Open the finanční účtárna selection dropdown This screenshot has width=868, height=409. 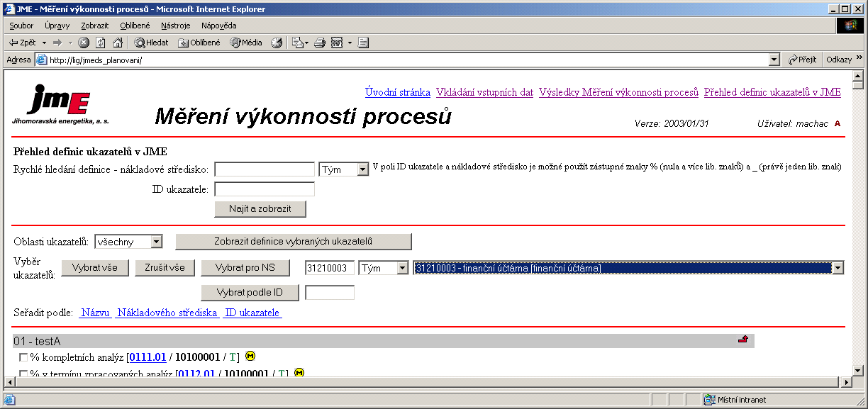pyautogui.click(x=629, y=268)
